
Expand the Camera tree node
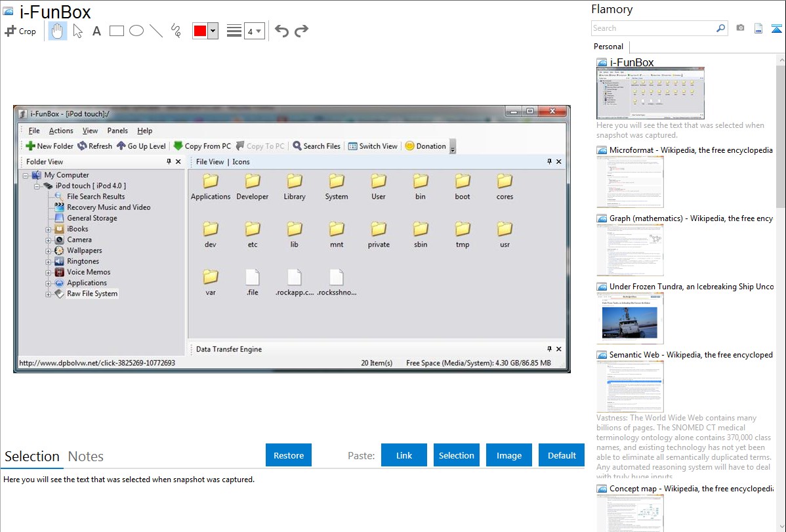[48, 240]
